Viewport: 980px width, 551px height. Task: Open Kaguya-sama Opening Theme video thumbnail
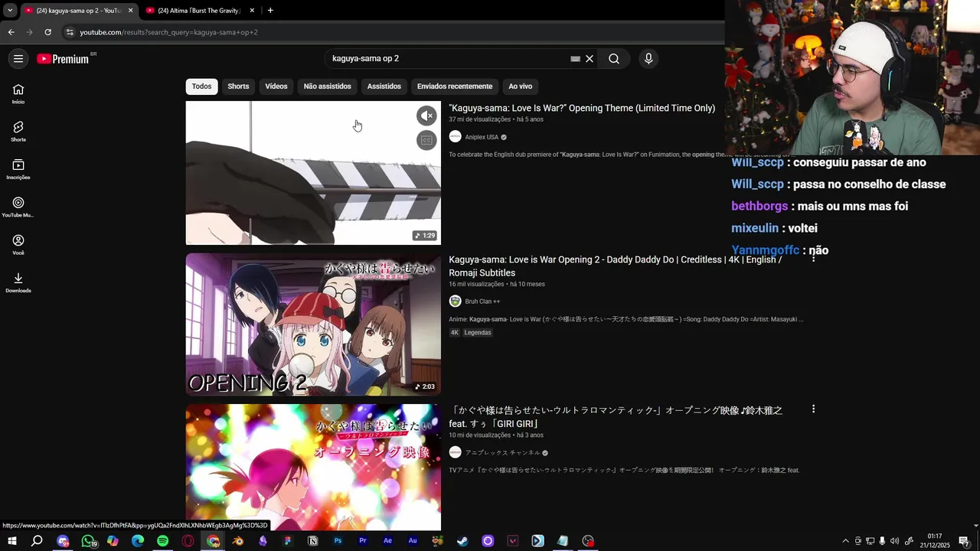pyautogui.click(x=313, y=173)
